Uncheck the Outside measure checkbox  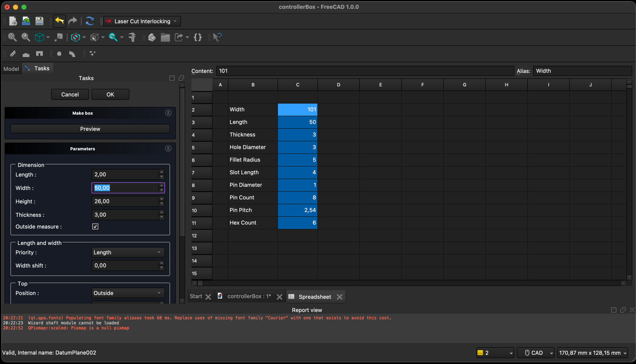click(x=95, y=226)
